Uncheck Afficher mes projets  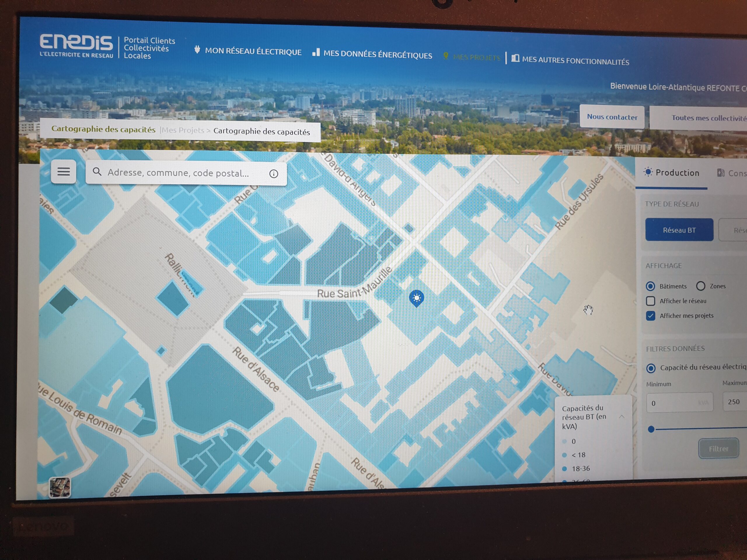click(x=650, y=316)
